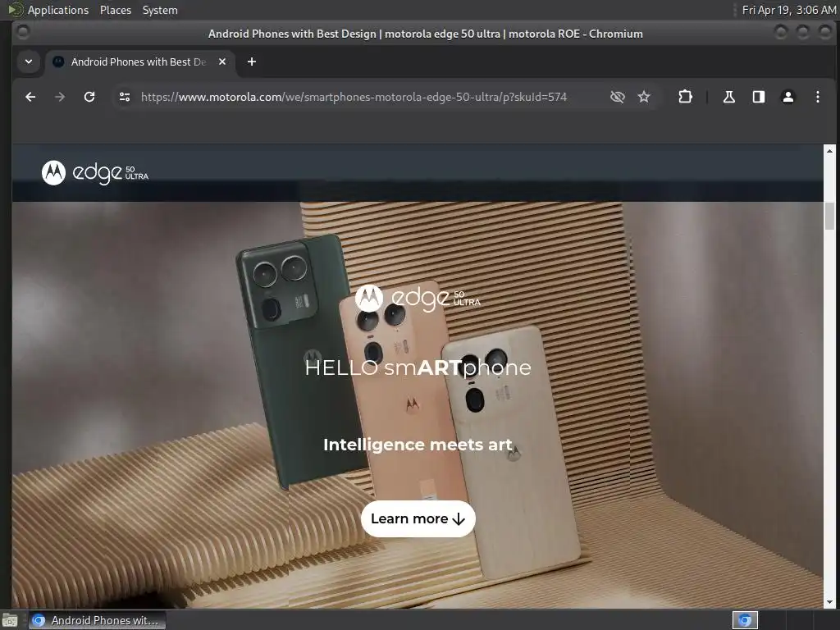This screenshot has width=840, height=630.
Task: Open Chrome Labs flask icon
Action: coord(728,97)
